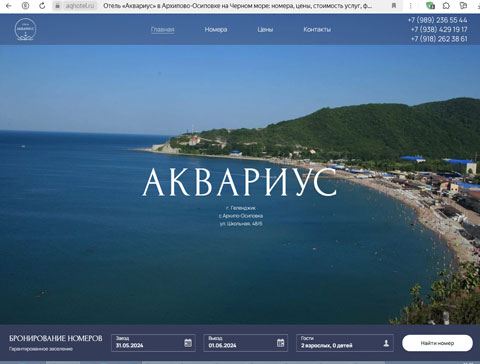The image size is (480, 364).
Task: Go back with the browser back arrow
Action: 9,6
